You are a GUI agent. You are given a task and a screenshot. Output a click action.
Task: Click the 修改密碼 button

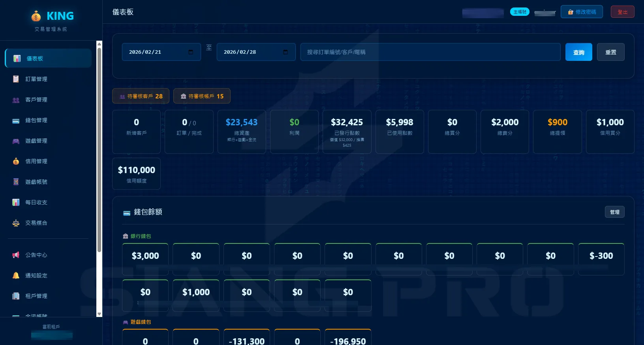click(x=582, y=12)
